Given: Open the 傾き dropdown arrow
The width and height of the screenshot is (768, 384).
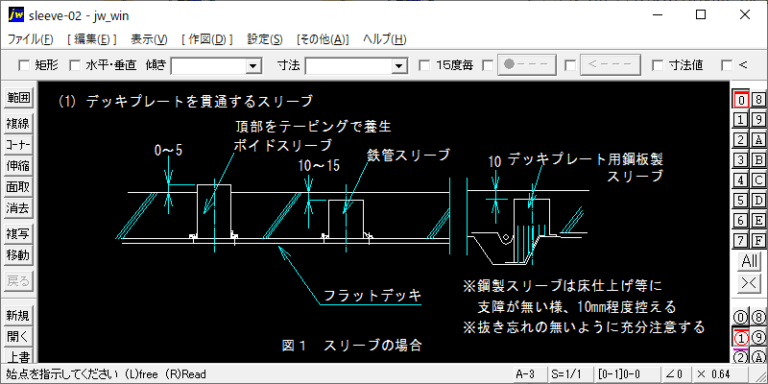Looking at the screenshot, I should (253, 65).
